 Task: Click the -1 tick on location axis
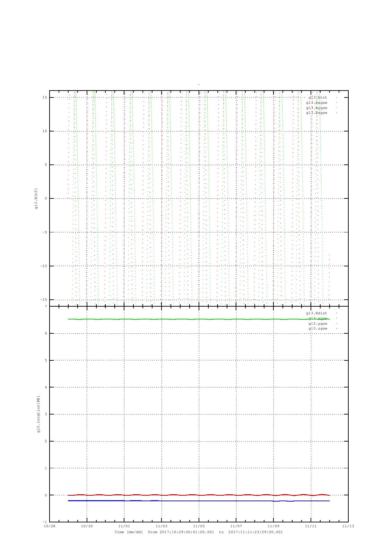tap(45, 522)
